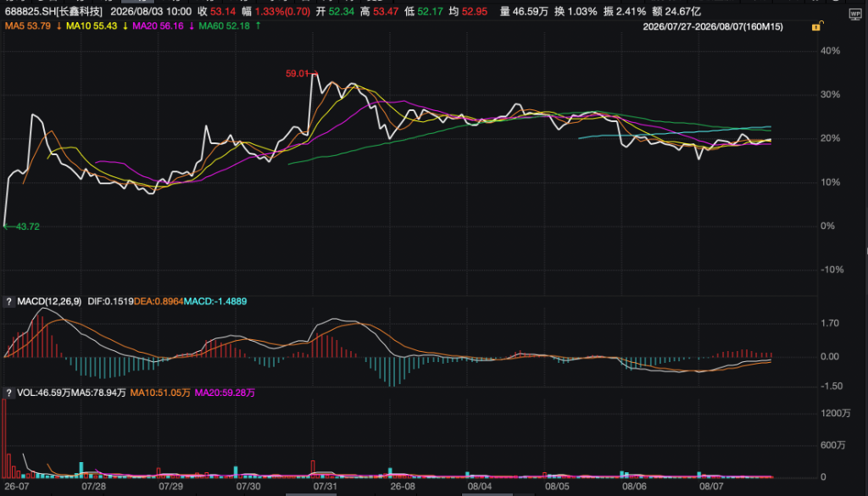The height and width of the screenshot is (496, 868).
Task: Click the 20% axis label
Action: click(x=830, y=138)
